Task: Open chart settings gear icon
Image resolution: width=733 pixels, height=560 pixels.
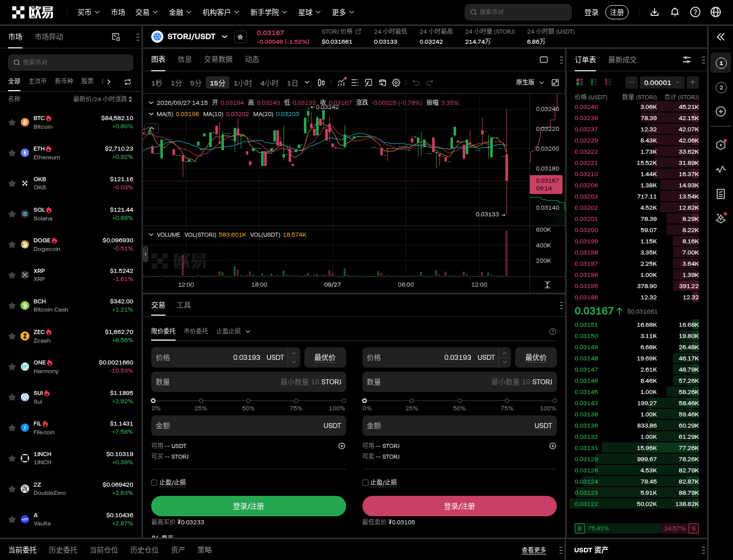Action: [396, 82]
